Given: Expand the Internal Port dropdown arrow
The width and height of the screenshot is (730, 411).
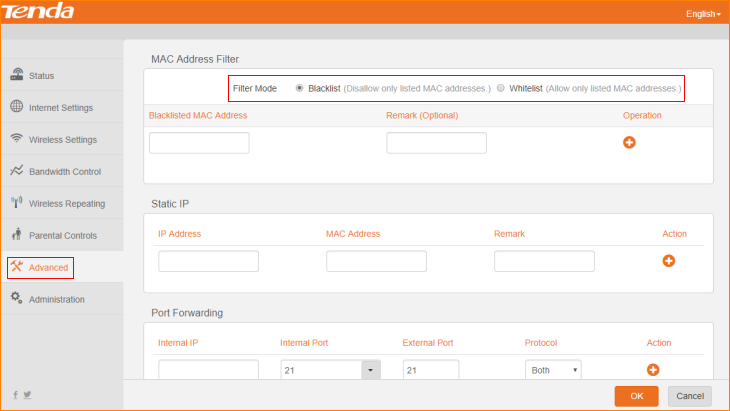Looking at the screenshot, I should [371, 370].
